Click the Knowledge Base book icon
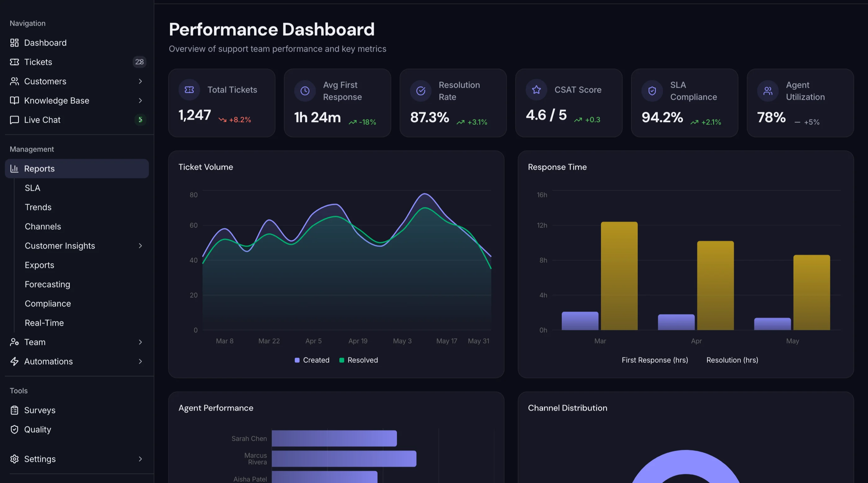 point(14,100)
